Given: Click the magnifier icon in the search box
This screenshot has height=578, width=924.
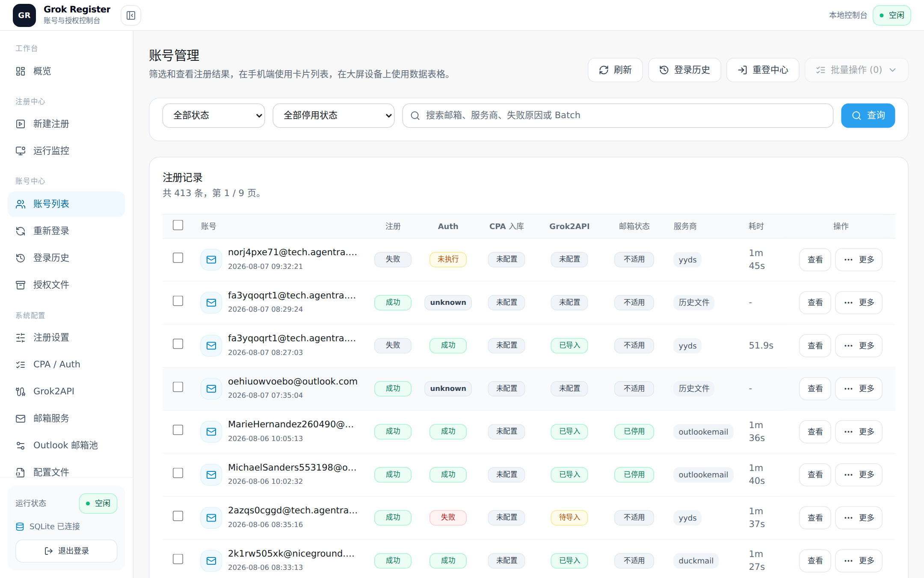Looking at the screenshot, I should click(415, 116).
